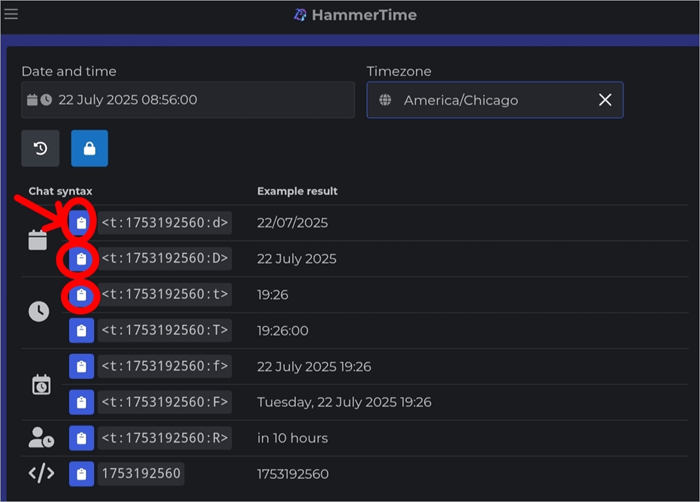
Task: Click the Example result column header
Action: (297, 191)
